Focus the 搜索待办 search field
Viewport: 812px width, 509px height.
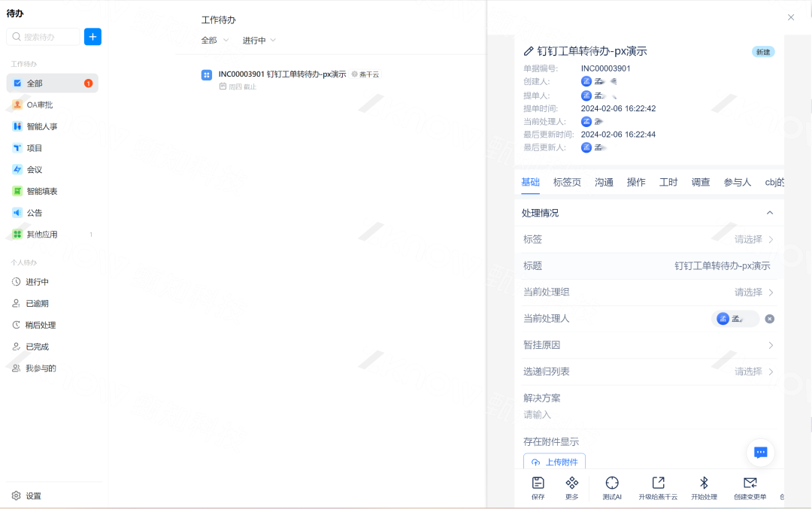[x=43, y=37]
